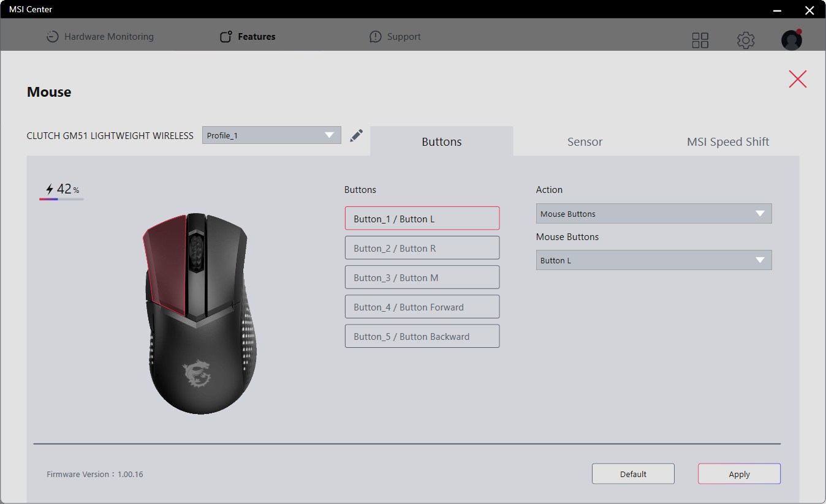
Task: Minimize the MSI Center window
Action: point(778,10)
